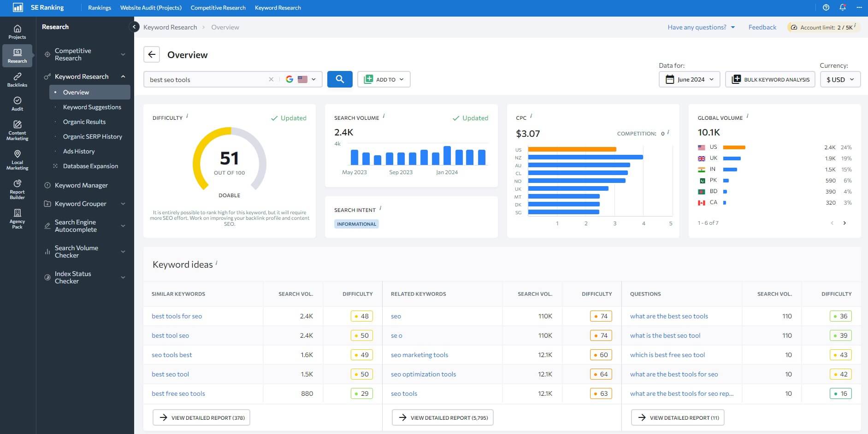This screenshot has height=434, width=868.
Task: Open the notifications bell
Action: click(843, 7)
